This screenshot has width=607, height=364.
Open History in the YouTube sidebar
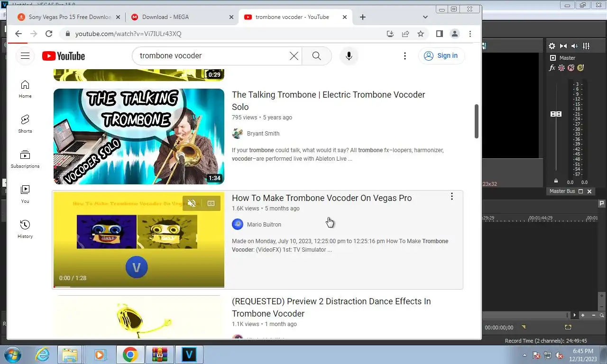25,229
